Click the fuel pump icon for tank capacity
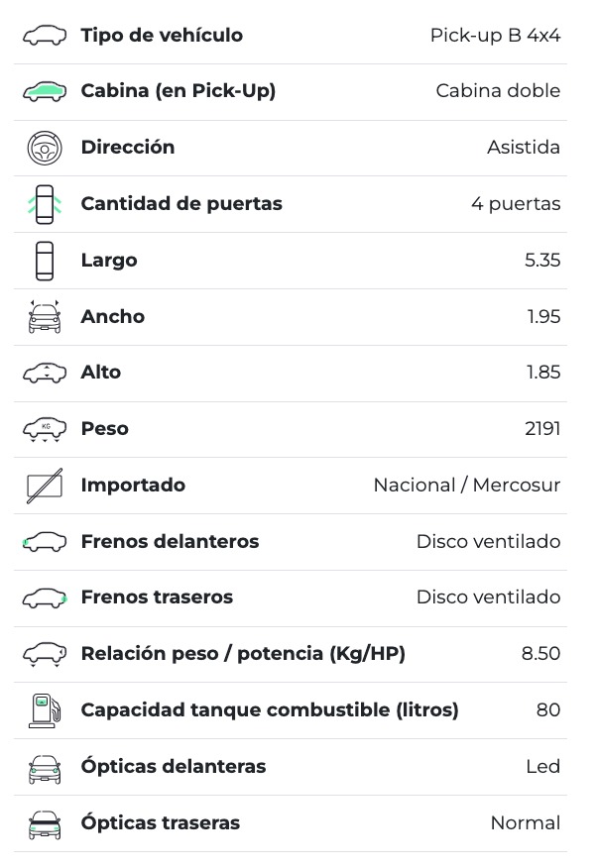The width and height of the screenshot is (597, 868). (x=44, y=710)
